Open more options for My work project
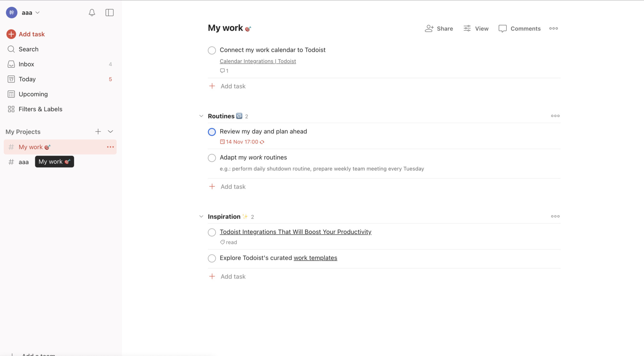 click(x=110, y=147)
